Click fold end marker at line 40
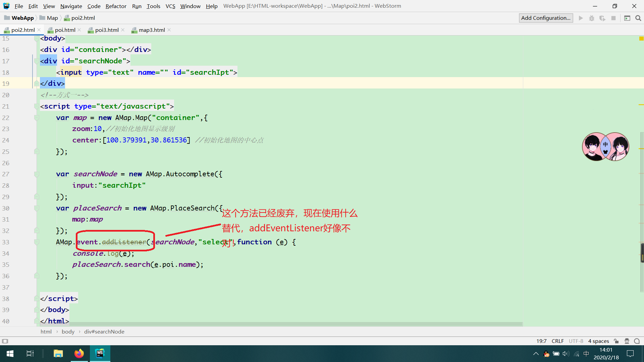 (37, 321)
